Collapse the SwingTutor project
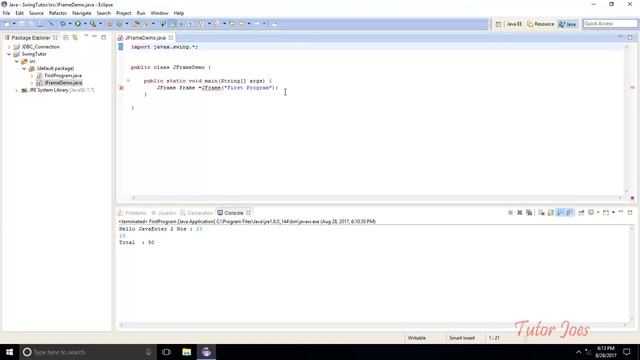The image size is (640, 360). pos(9,54)
